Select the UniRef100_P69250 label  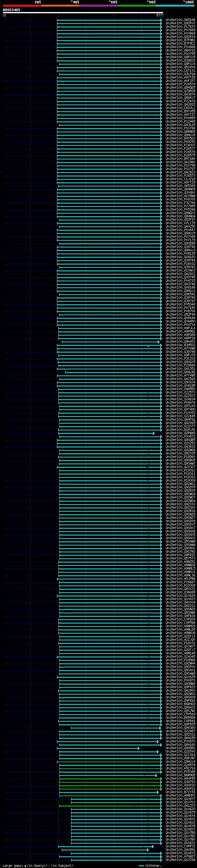click(180, 142)
